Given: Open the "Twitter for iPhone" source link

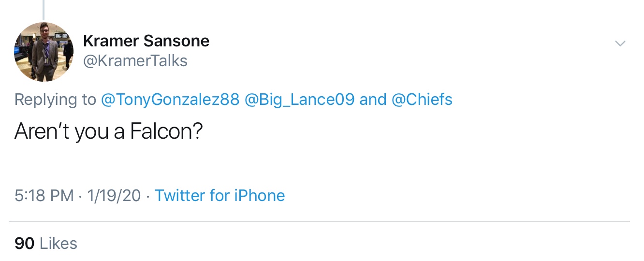Looking at the screenshot, I should click(x=220, y=196).
